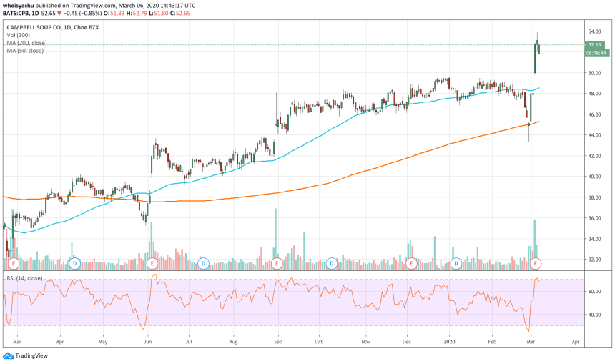The height and width of the screenshot is (364, 615).
Task: Click the May date axis label
Action: click(x=103, y=342)
